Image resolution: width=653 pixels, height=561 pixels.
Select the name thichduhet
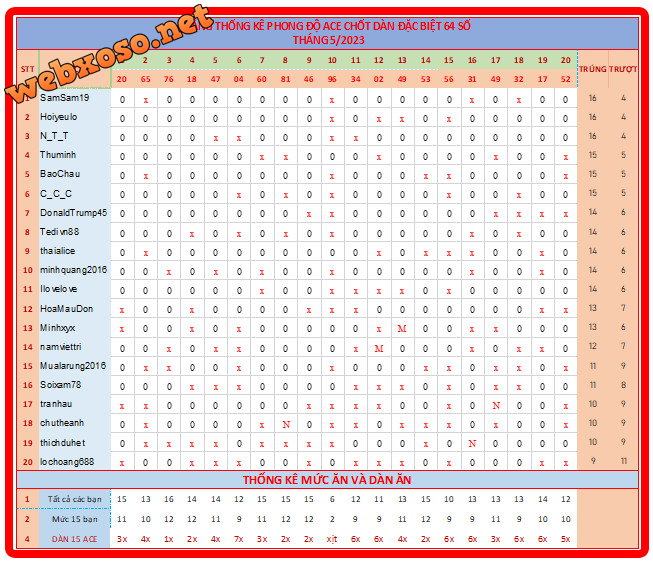point(62,443)
